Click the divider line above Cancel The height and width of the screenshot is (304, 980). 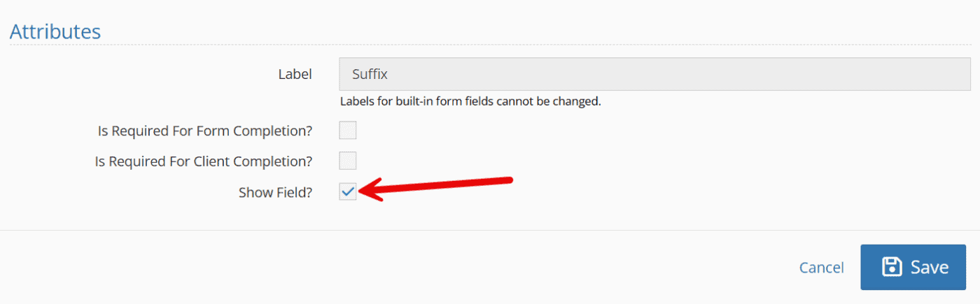pyautogui.click(x=490, y=230)
